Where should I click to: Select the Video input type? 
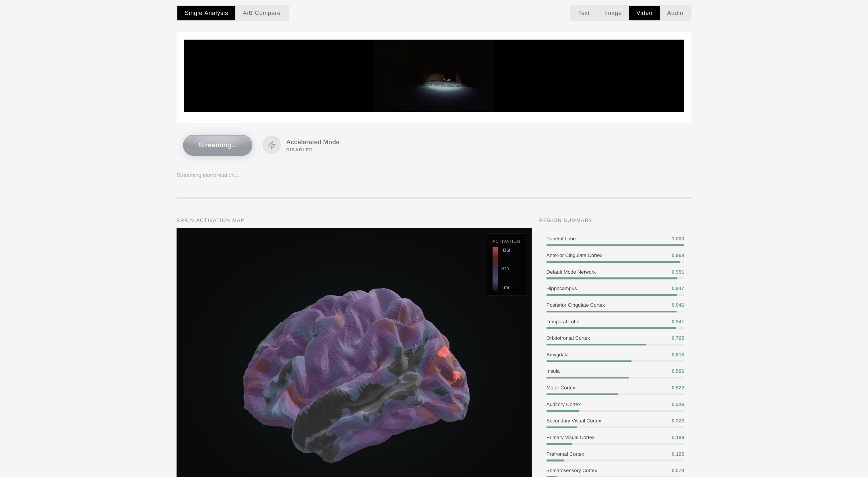(644, 13)
